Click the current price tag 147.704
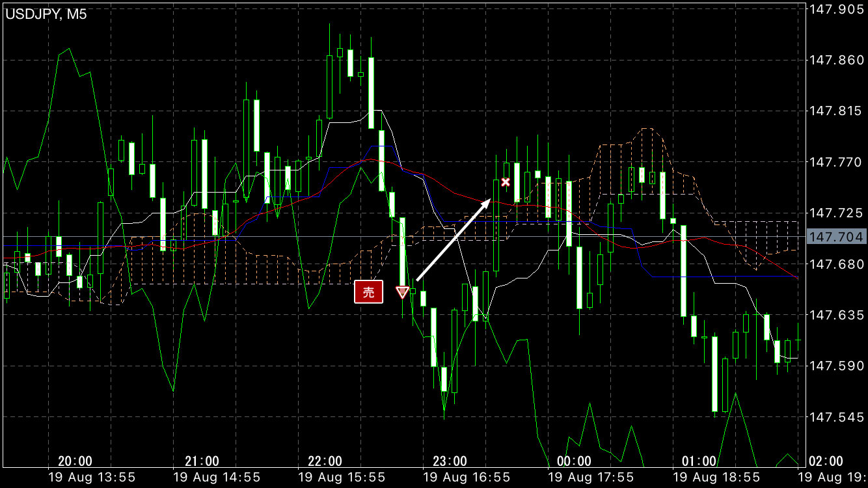Viewport: 868px width, 488px height. coord(836,237)
